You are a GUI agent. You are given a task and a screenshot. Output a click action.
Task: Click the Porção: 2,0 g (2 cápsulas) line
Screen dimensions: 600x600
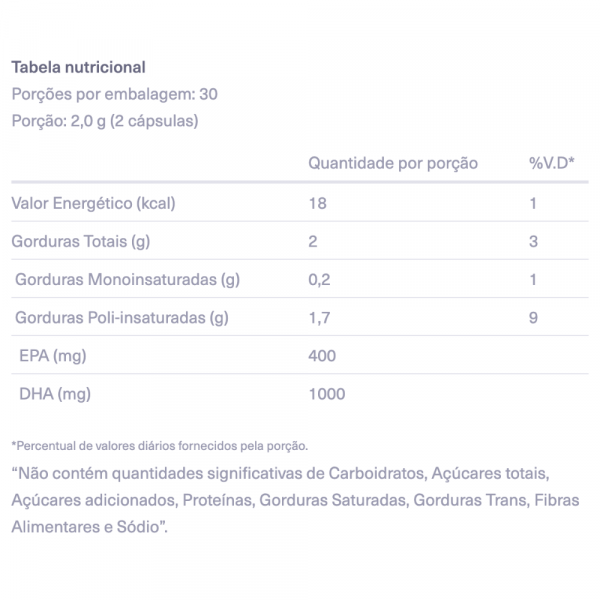pos(105,121)
